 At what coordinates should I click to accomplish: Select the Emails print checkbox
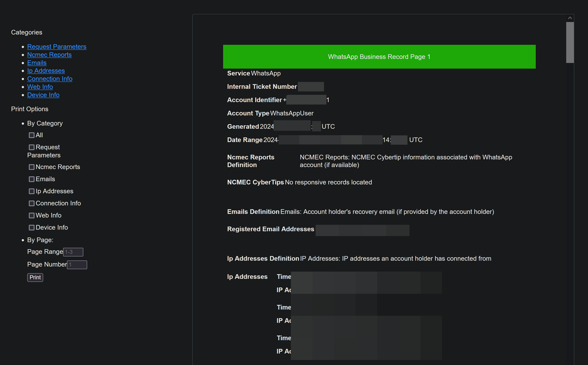point(32,179)
